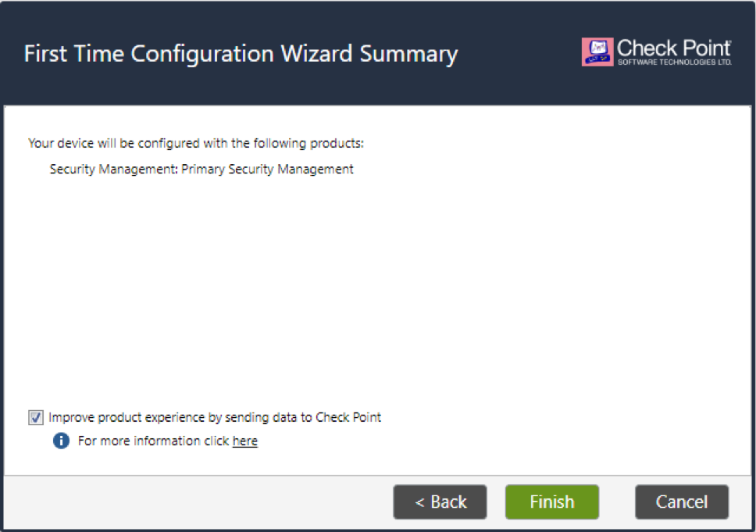The height and width of the screenshot is (532, 756).
Task: Click the less-than arrow on the Back button
Action: pos(419,502)
